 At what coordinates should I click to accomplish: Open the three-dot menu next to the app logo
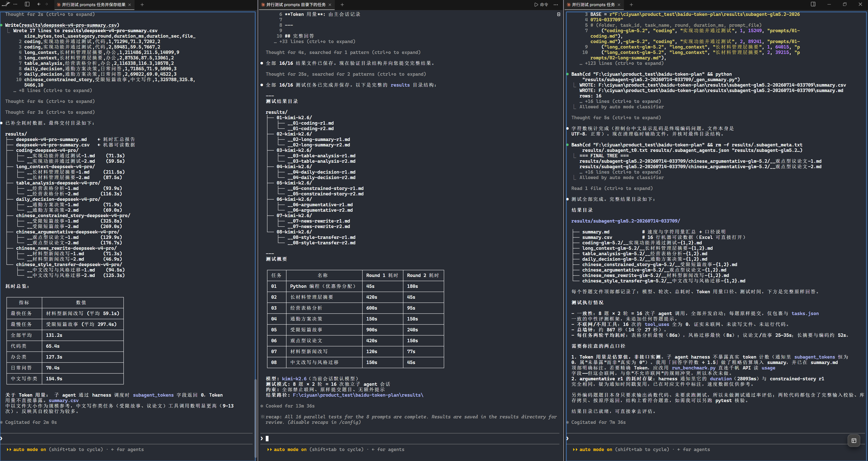15,4
